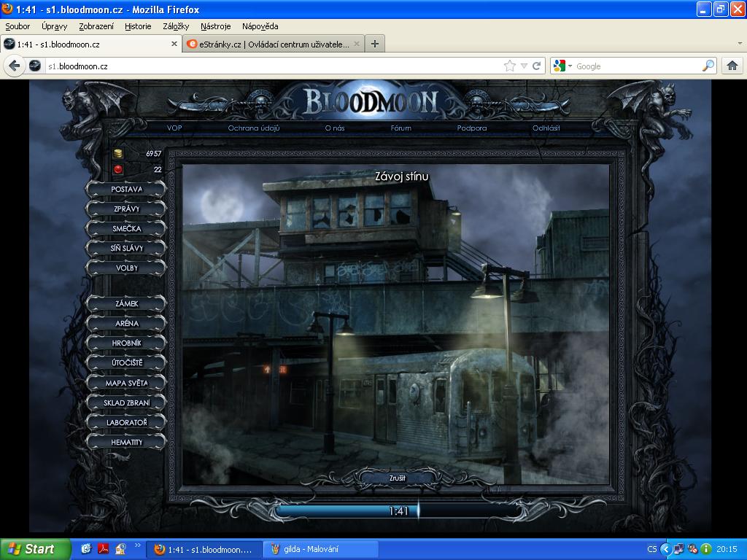Enter the ARÉNA
The height and width of the screenshot is (560, 747).
click(126, 323)
